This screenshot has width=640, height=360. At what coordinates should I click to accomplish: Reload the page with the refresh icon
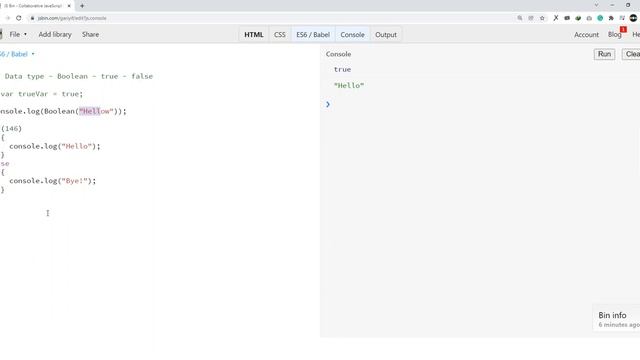[19, 18]
